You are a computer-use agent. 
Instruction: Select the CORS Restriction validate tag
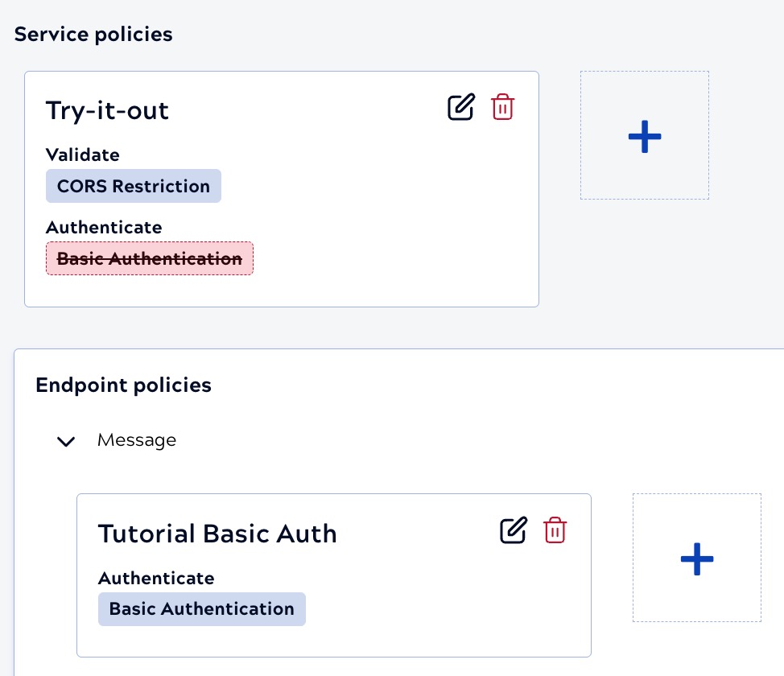[134, 186]
